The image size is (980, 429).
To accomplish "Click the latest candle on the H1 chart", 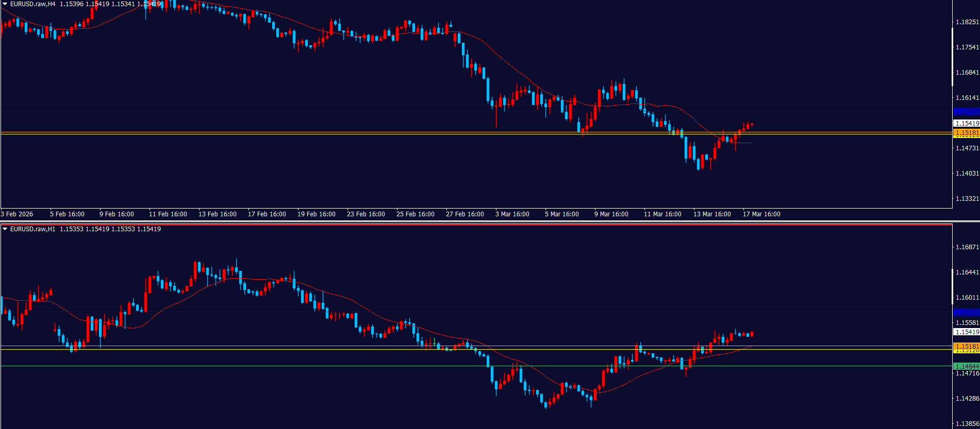I will click(752, 334).
